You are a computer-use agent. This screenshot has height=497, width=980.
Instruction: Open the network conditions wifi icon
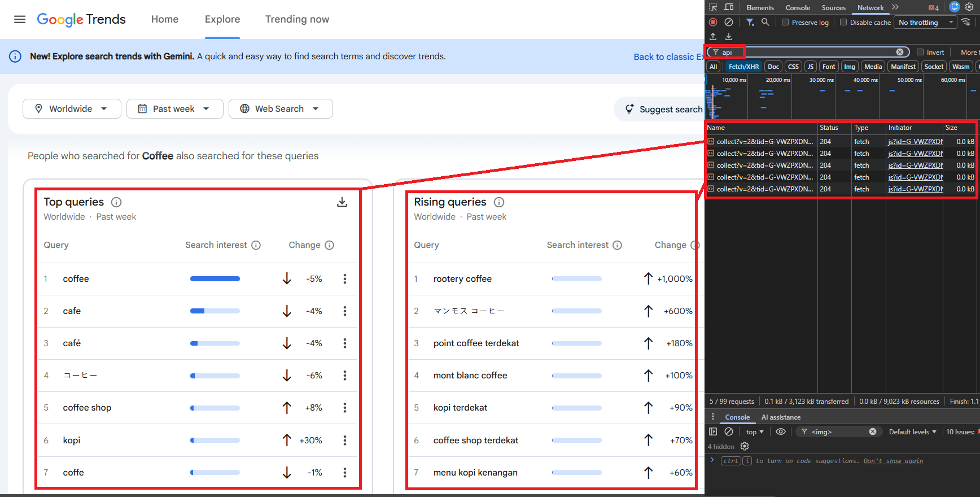966,22
